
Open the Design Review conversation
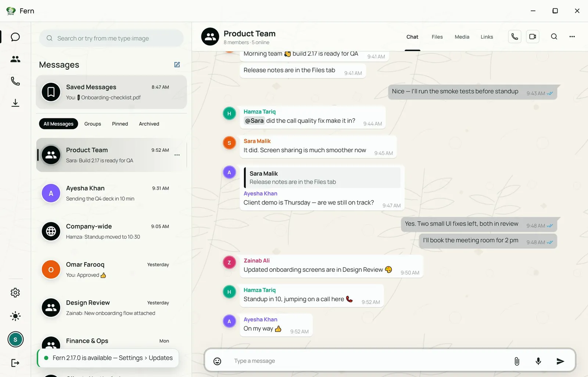tap(111, 308)
